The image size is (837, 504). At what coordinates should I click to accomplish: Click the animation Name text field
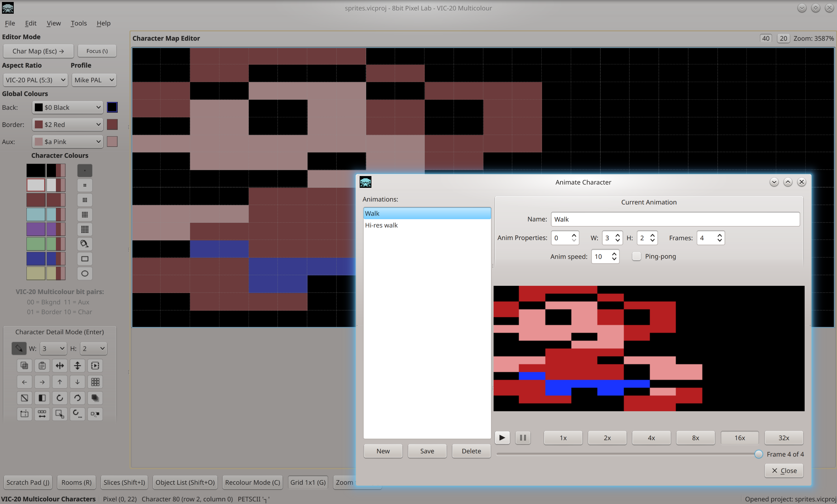(x=675, y=219)
